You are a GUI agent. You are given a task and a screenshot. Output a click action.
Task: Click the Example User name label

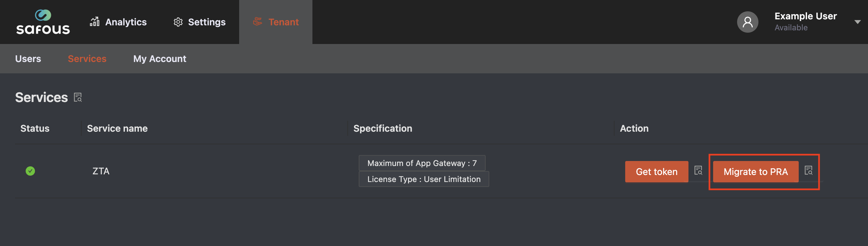805,16
